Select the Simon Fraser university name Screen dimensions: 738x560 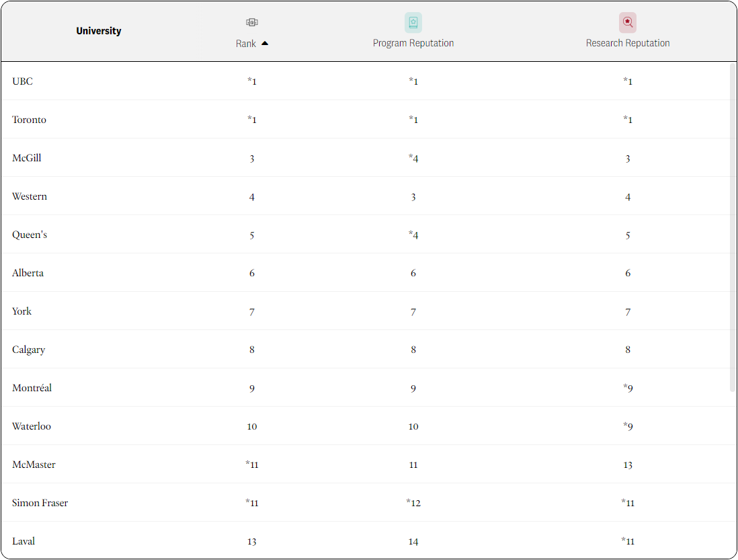(x=40, y=503)
